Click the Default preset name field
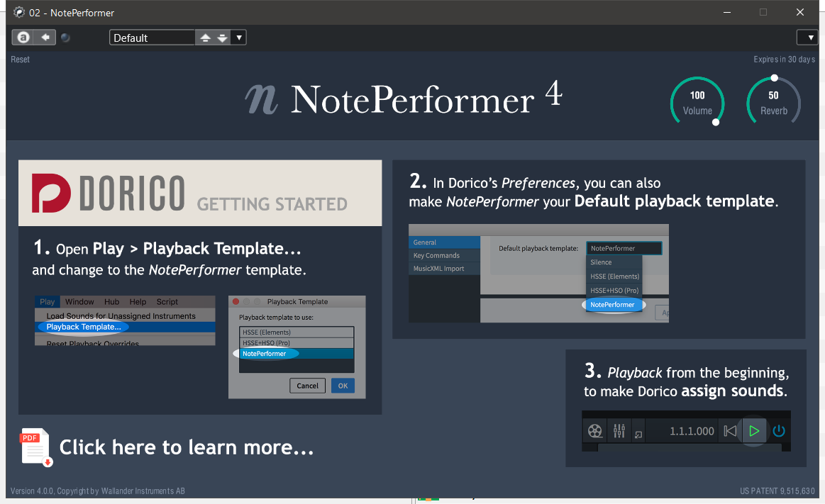The image size is (825, 504). (152, 38)
